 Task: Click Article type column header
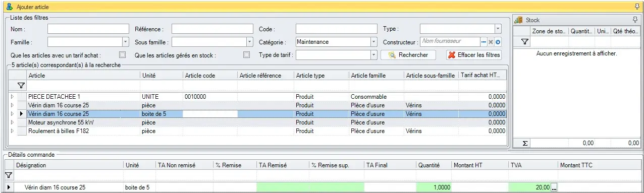(x=321, y=76)
